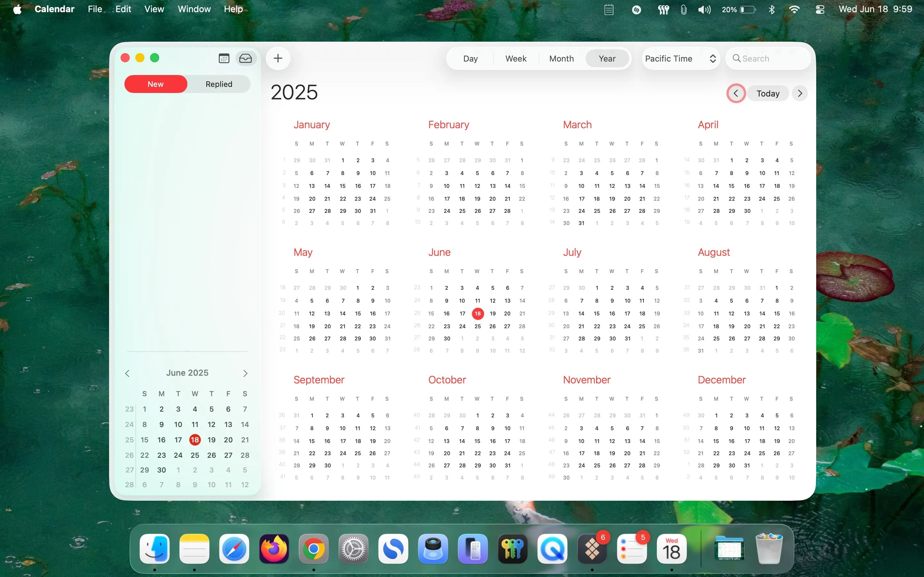Switch calendar to Month view

point(561,59)
